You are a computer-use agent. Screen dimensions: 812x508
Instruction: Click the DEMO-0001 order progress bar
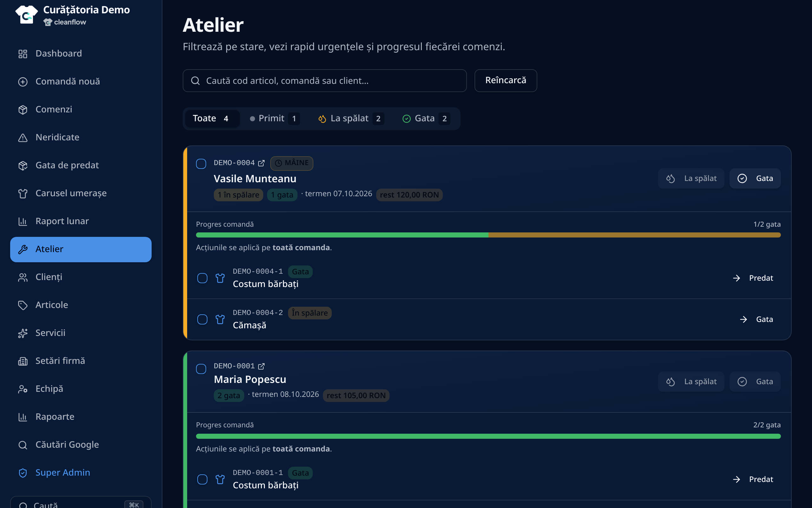click(x=488, y=437)
